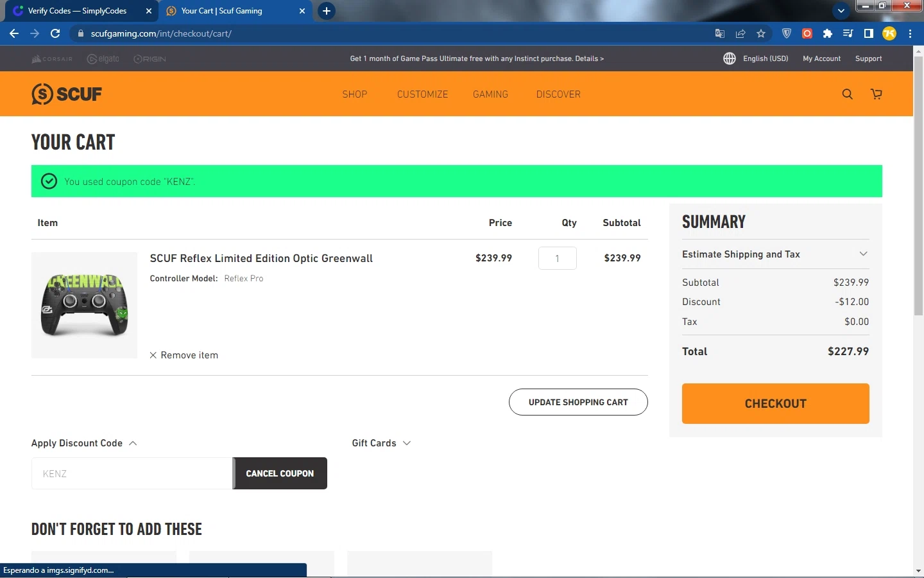Remove item from the cart
This screenshot has height=578, width=924.
[x=184, y=355]
